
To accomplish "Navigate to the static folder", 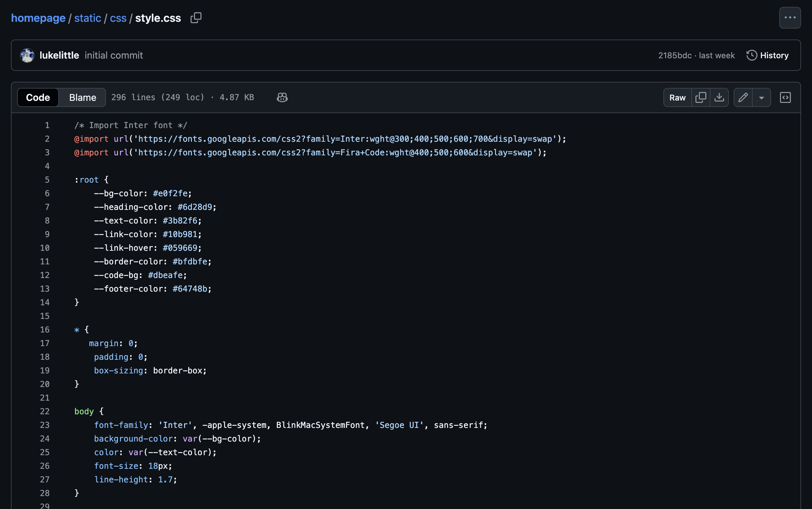I will click(88, 18).
